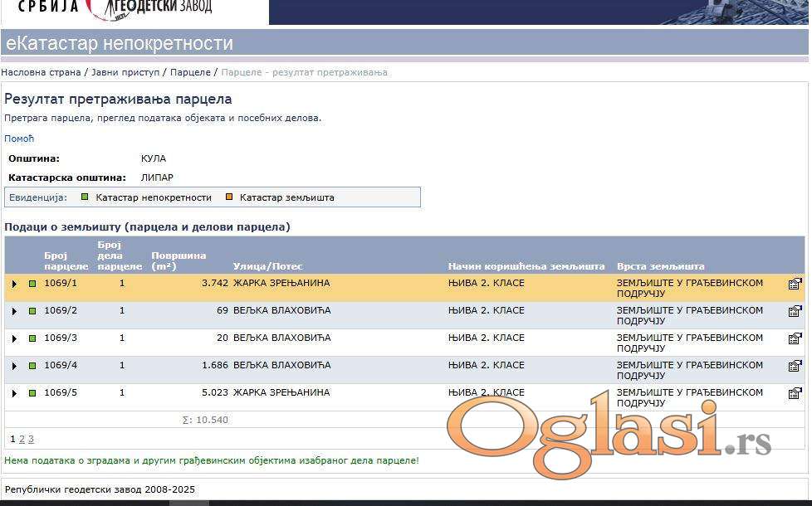Expand row for parcel 1069/1

pyautogui.click(x=14, y=284)
